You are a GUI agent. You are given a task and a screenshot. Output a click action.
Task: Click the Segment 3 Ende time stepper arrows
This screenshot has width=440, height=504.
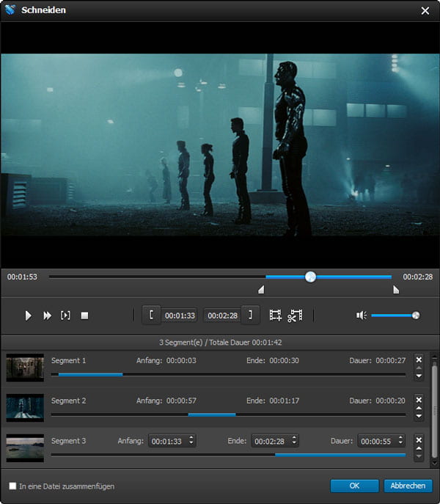point(294,441)
